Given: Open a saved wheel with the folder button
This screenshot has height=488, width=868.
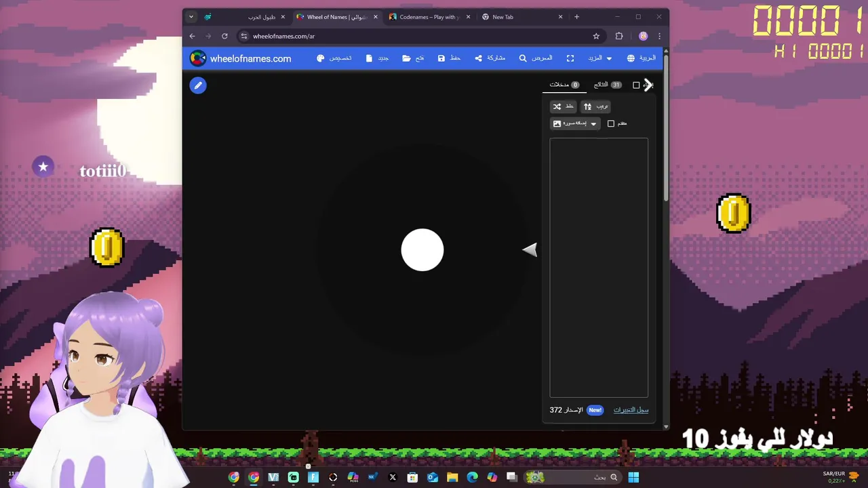Looking at the screenshot, I should 413,58.
